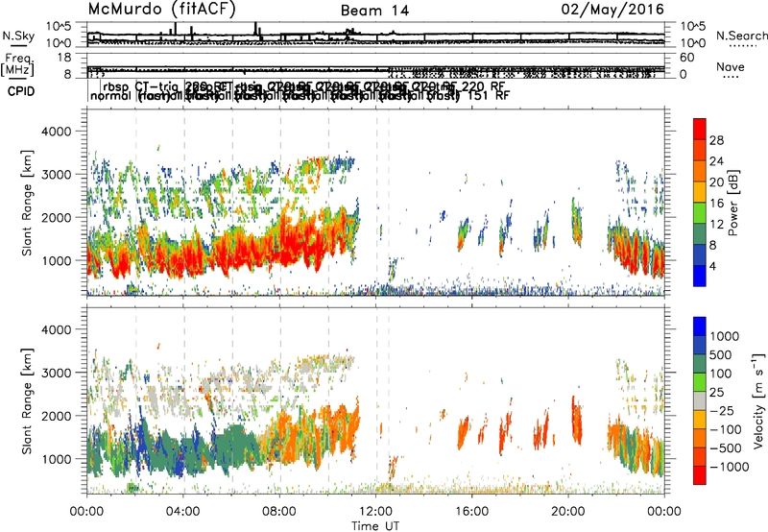
Task: Select the Freq. [MHz] axis label
Action: (17, 64)
